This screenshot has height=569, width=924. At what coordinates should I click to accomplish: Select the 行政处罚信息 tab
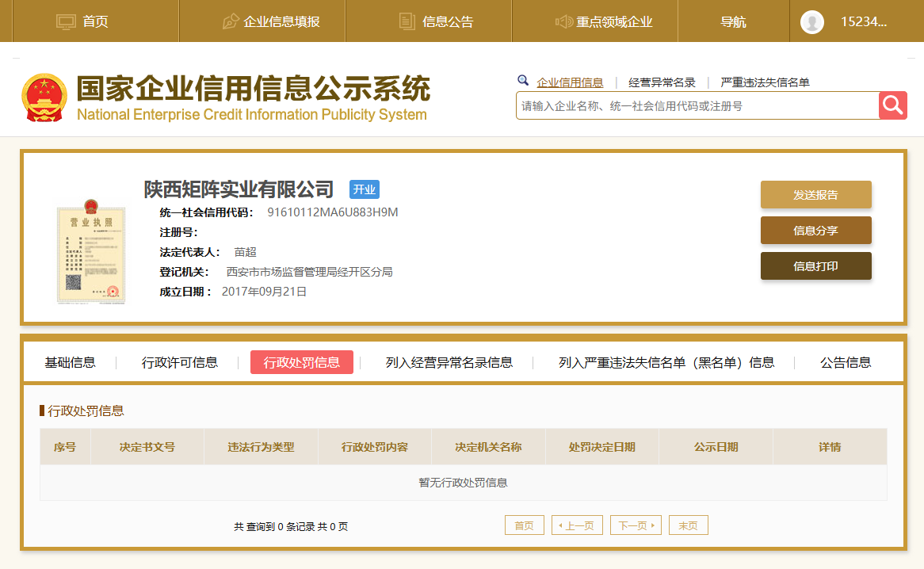pos(302,362)
